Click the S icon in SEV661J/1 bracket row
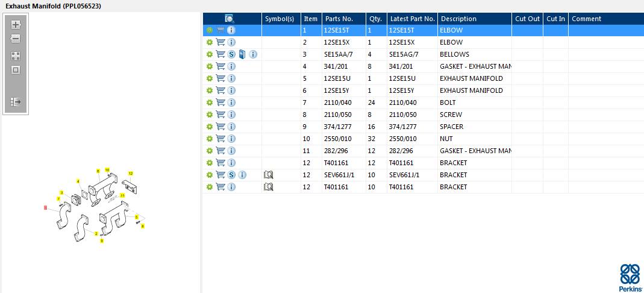 point(231,175)
